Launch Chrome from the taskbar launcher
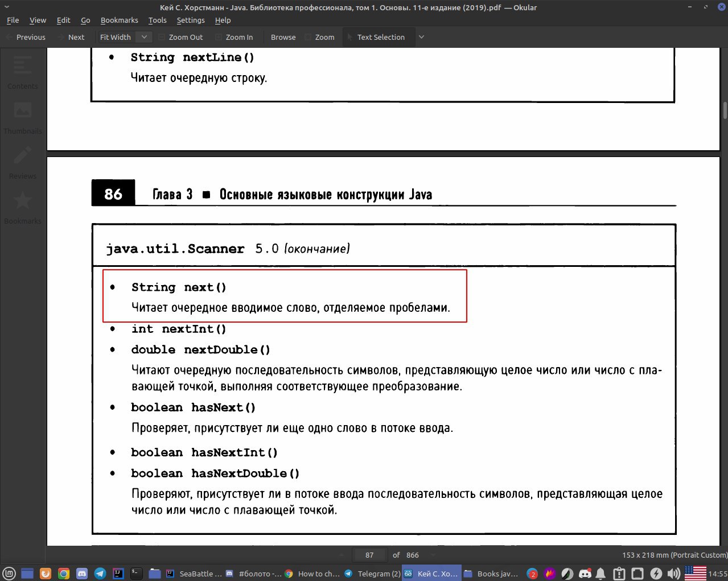 point(64,574)
